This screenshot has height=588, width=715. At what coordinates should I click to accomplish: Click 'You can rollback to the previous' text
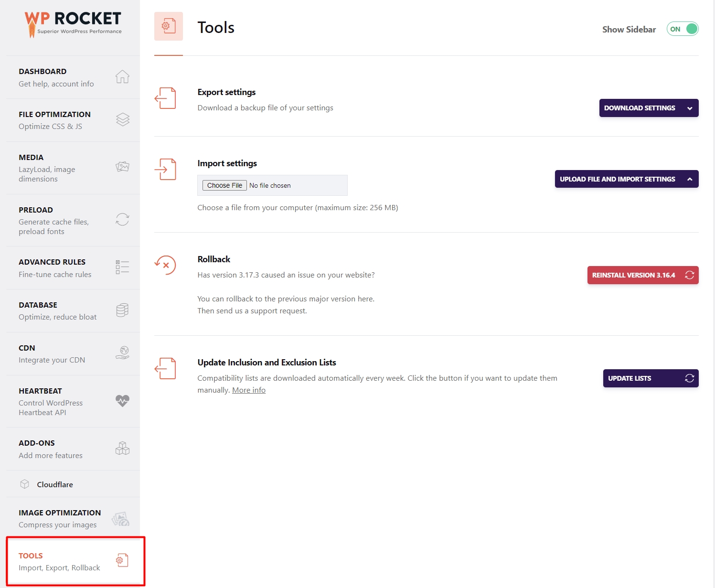(x=286, y=299)
